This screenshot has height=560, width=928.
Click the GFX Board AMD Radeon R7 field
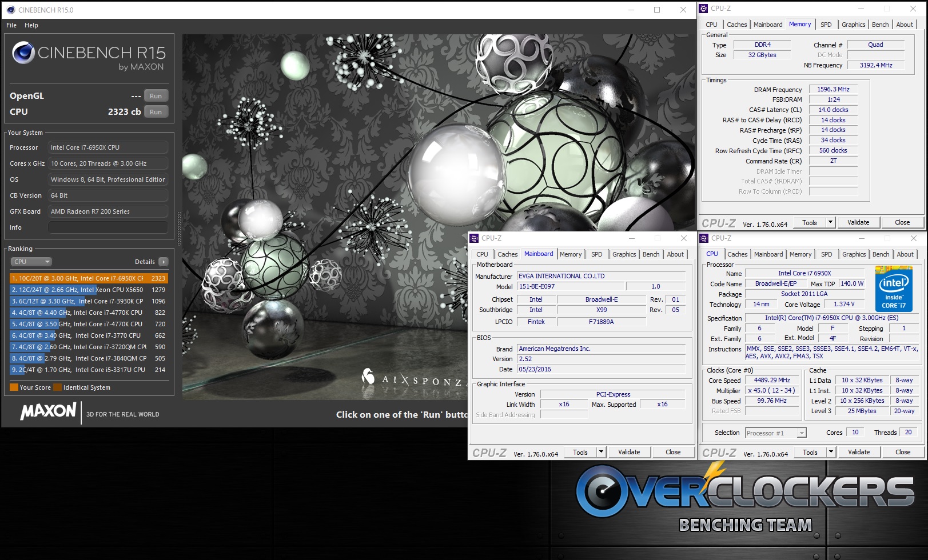108,211
